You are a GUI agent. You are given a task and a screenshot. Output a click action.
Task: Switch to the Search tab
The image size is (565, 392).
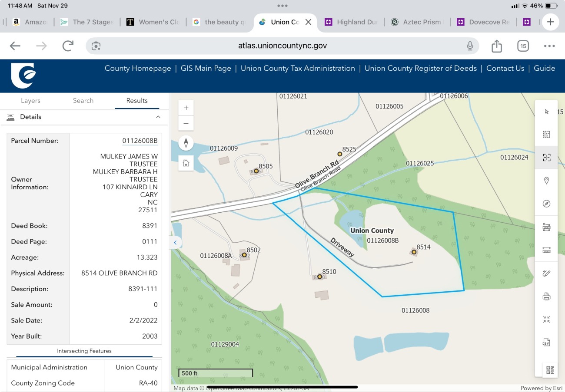pos(83,100)
